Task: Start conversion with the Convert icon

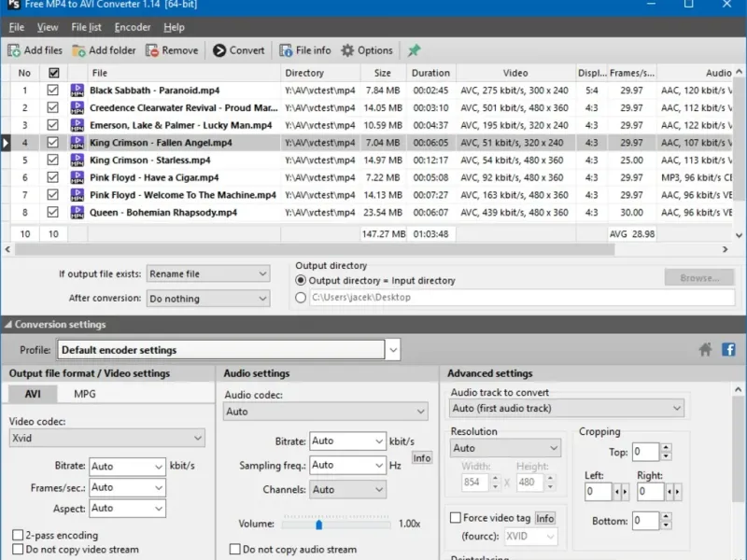Action: pos(219,50)
